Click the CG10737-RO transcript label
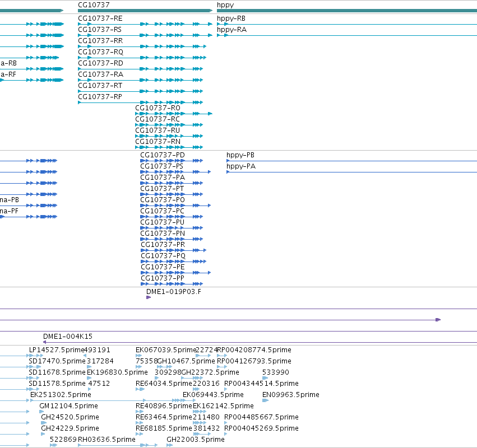 pyautogui.click(x=158, y=108)
